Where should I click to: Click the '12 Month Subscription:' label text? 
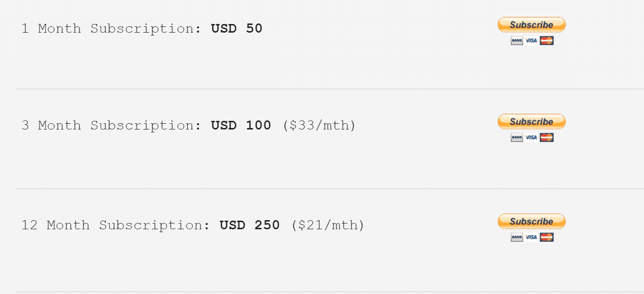[116, 225]
